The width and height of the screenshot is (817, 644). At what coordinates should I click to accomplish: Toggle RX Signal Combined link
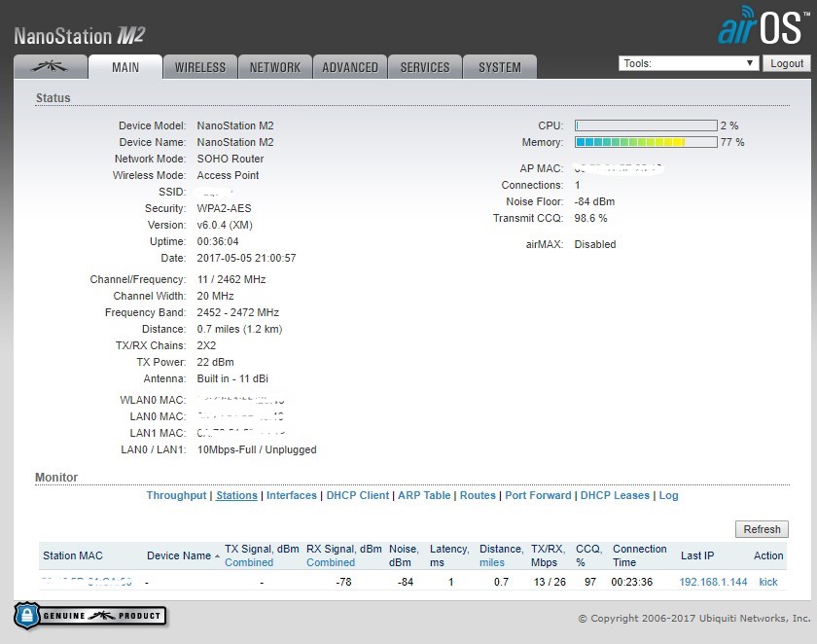point(331,562)
